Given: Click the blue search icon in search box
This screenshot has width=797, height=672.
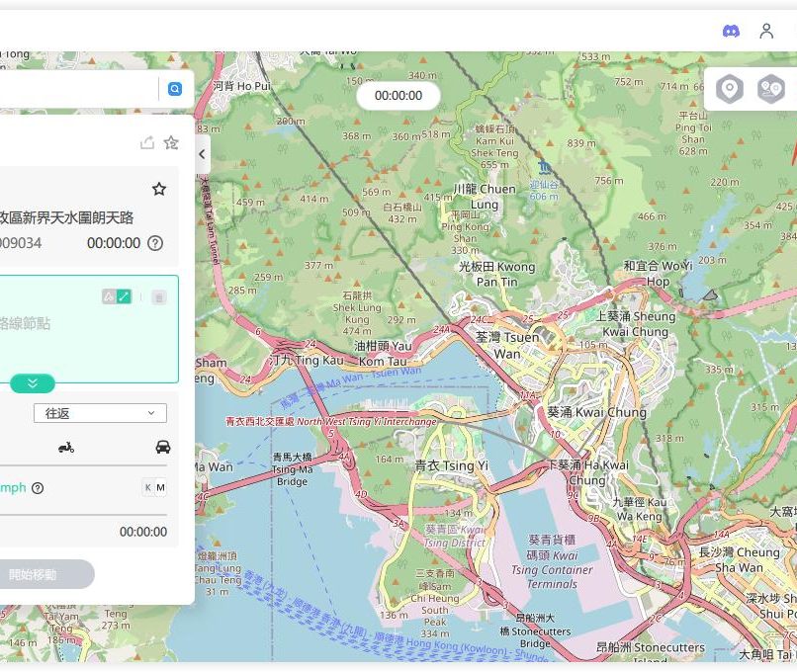Looking at the screenshot, I should [x=175, y=89].
